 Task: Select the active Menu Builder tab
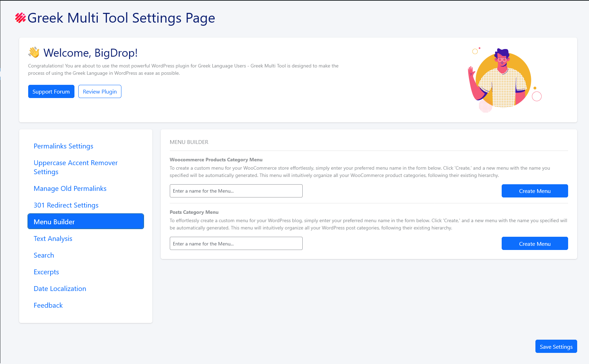coord(86,221)
